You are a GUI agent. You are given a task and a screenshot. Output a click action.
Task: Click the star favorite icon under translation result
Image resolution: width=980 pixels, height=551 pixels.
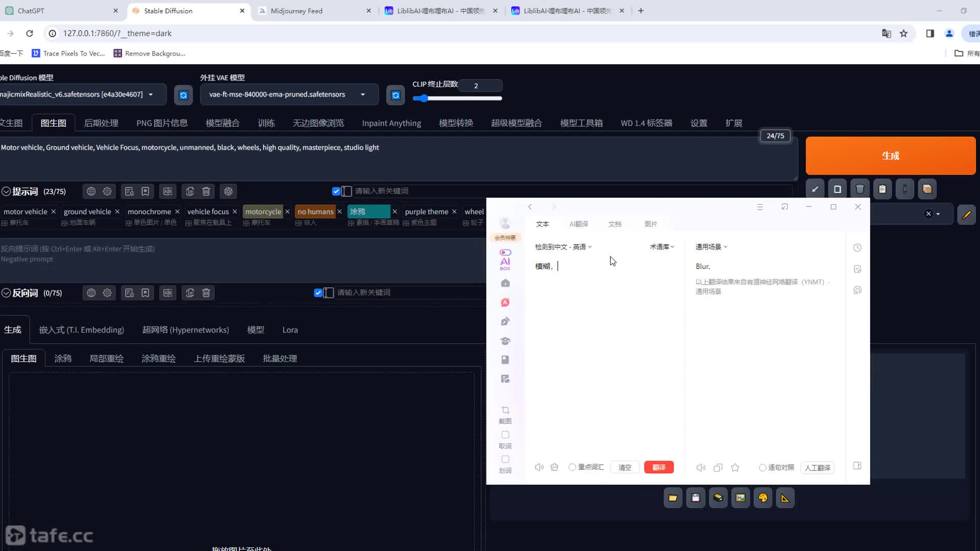(x=735, y=467)
